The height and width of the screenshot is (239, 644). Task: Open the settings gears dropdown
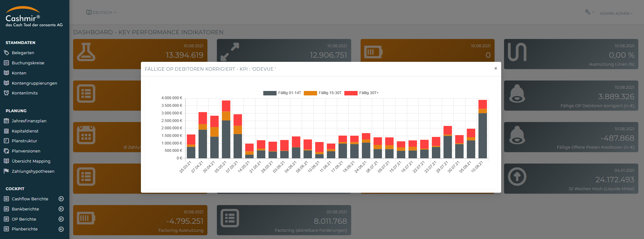(x=590, y=12)
